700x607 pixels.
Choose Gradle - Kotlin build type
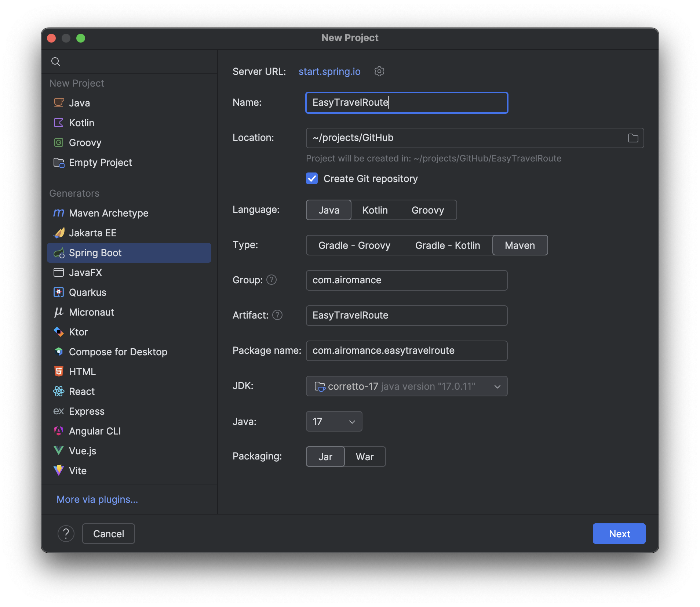click(448, 245)
